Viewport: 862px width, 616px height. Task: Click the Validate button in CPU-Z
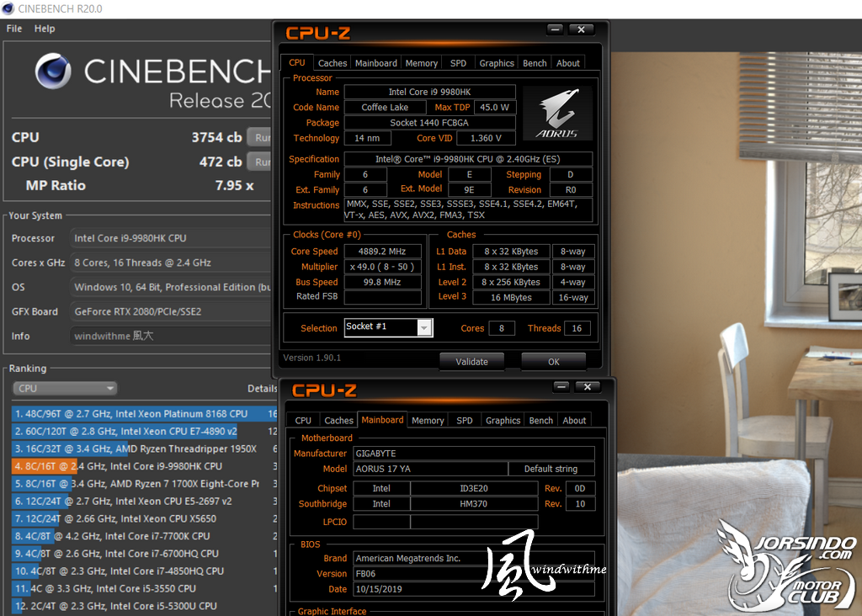click(x=471, y=362)
